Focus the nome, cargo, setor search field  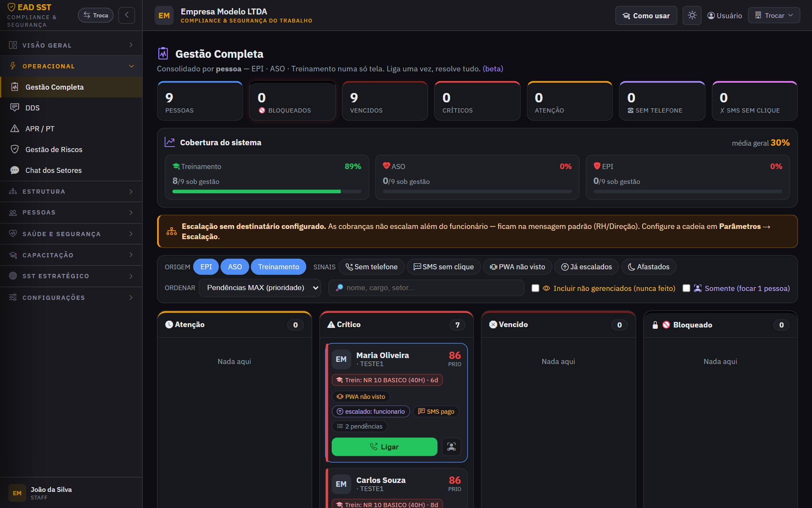pyautogui.click(x=426, y=288)
